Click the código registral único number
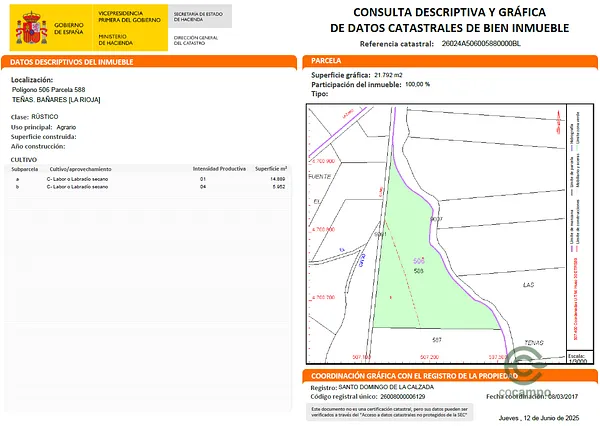This screenshot has height=426, width=600. 397,397
